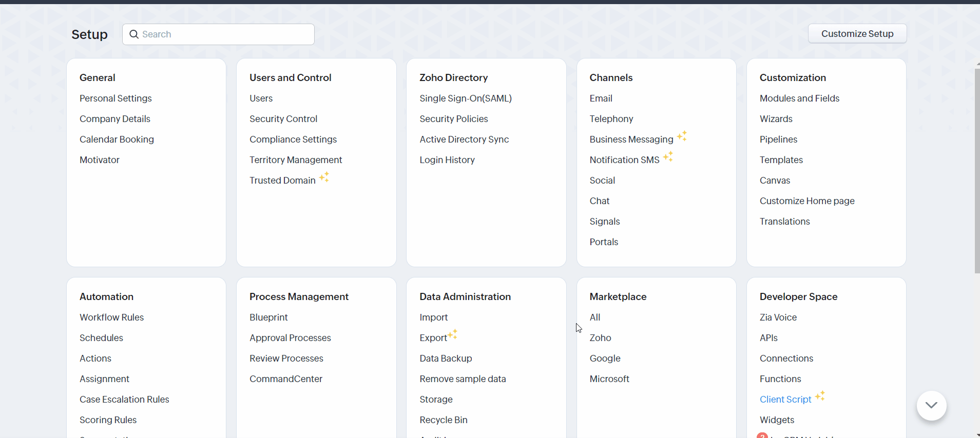Type in the Setup search field
Image resolution: width=980 pixels, height=438 pixels.
(x=226, y=34)
